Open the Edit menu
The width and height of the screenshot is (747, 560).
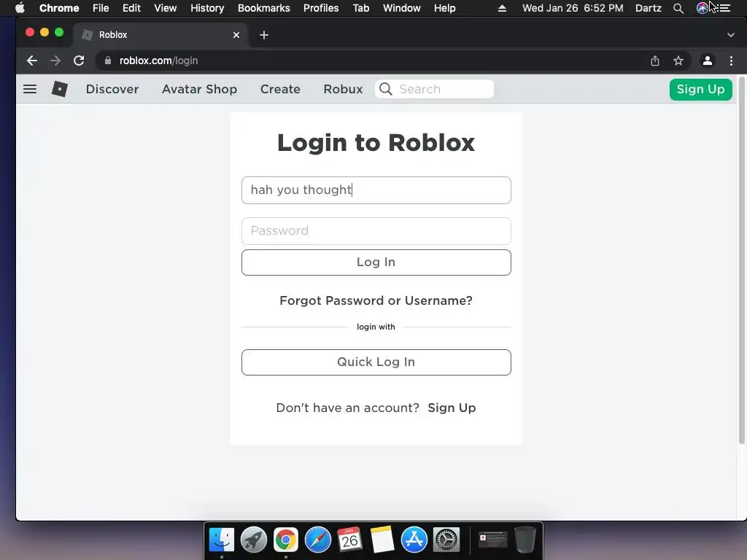(131, 8)
